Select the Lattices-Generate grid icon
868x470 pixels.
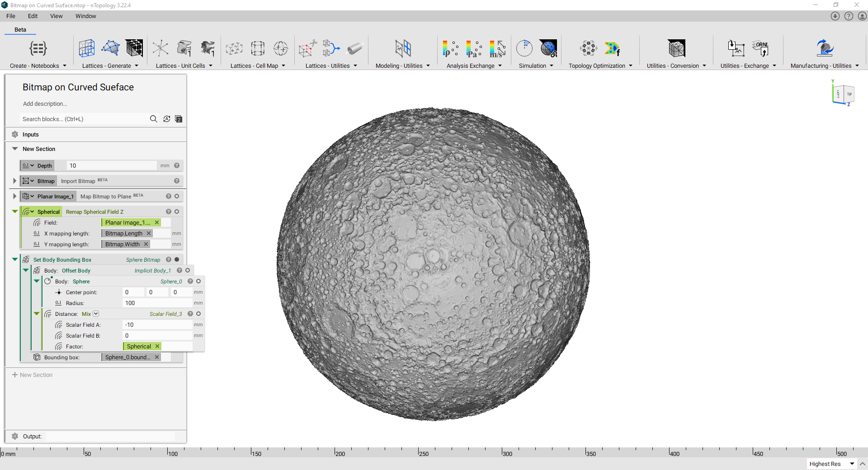86,48
